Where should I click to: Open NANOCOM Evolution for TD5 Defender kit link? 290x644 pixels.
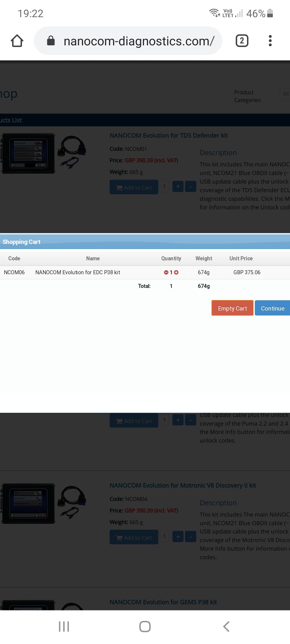(x=169, y=136)
